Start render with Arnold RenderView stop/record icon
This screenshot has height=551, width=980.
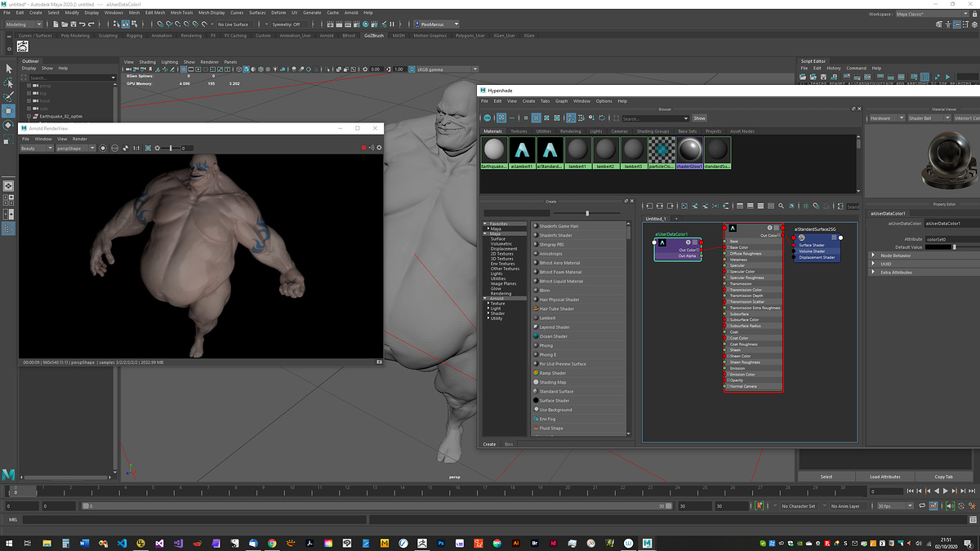(x=364, y=148)
